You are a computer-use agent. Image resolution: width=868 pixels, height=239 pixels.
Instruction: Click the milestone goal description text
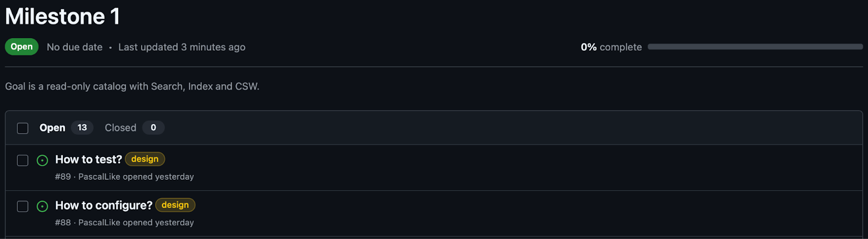[132, 86]
